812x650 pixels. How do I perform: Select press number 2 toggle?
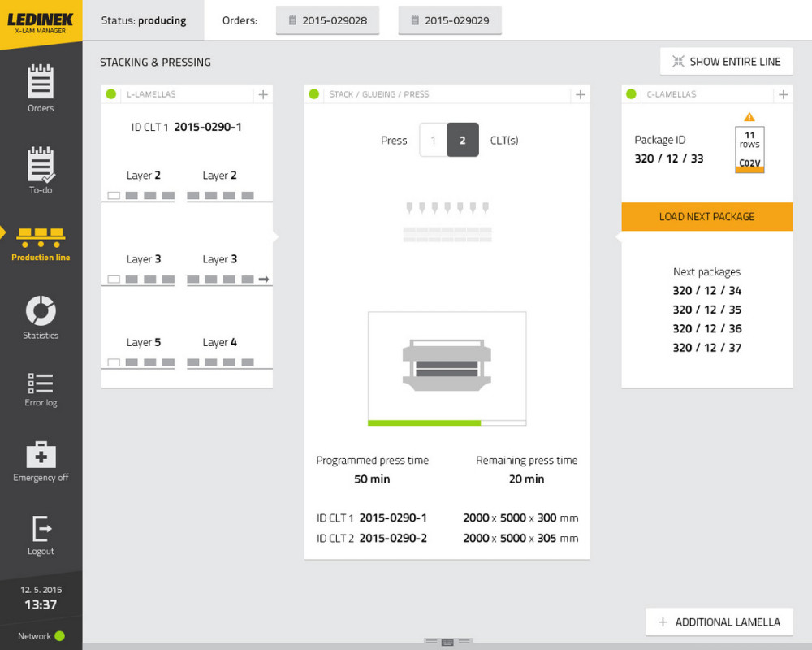click(x=463, y=140)
